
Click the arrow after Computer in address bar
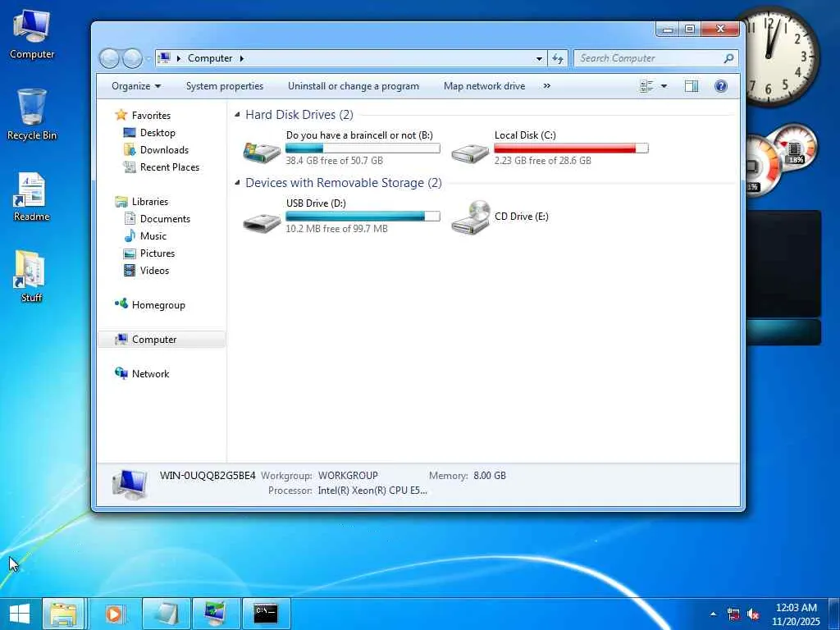pos(242,58)
